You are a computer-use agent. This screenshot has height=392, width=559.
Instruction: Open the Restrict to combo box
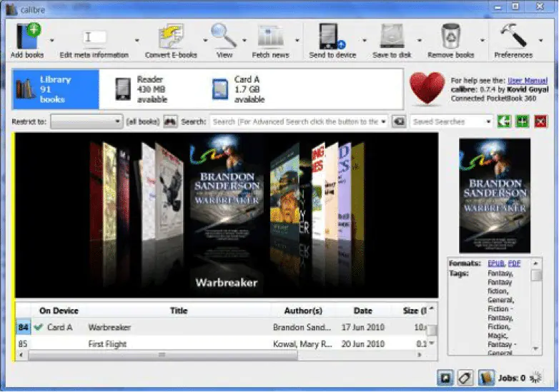pyautogui.click(x=86, y=122)
